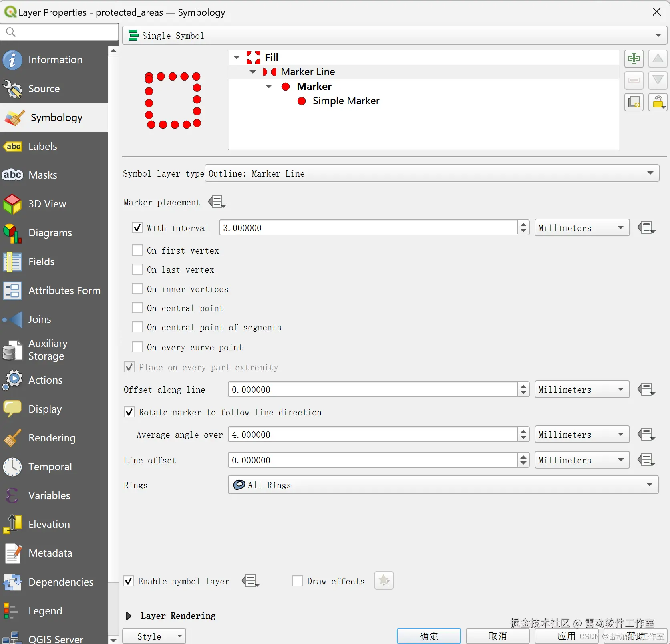Image resolution: width=670 pixels, height=644 pixels.
Task: Open data-defined override for Average angle over
Action: pos(646,435)
